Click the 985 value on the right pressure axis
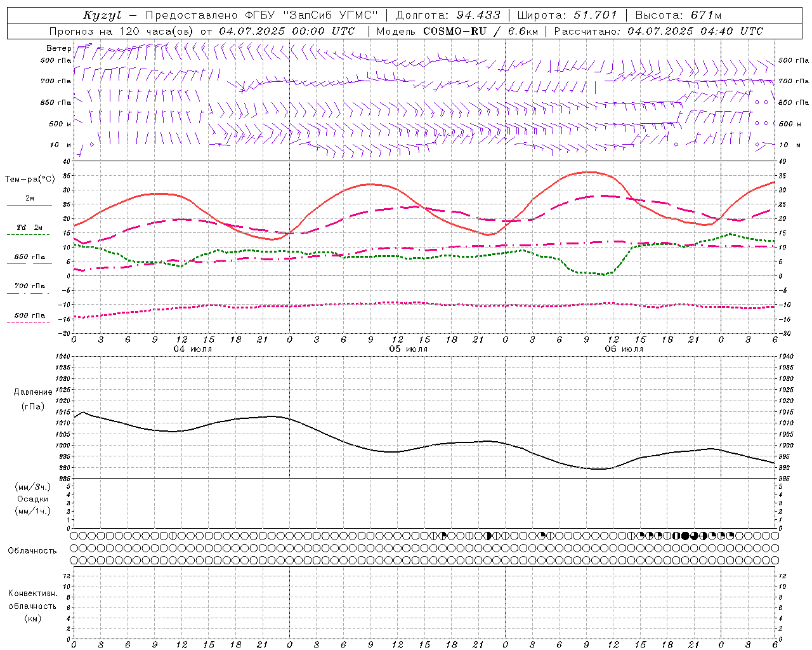This screenshot has width=812, height=650. click(784, 479)
